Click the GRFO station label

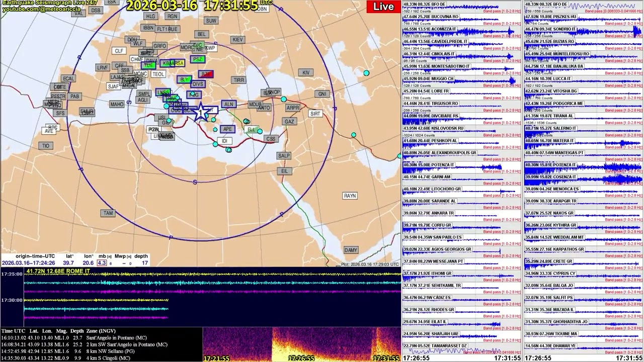tap(159, 46)
